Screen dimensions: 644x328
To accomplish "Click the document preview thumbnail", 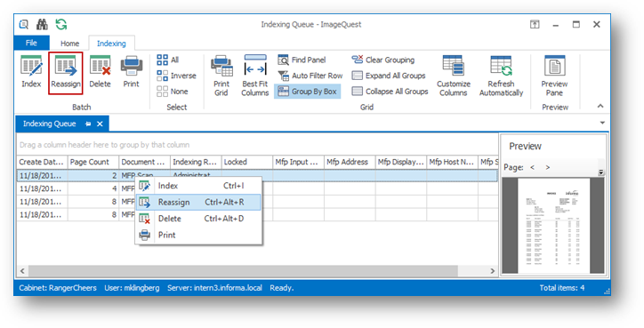I will click(x=553, y=226).
